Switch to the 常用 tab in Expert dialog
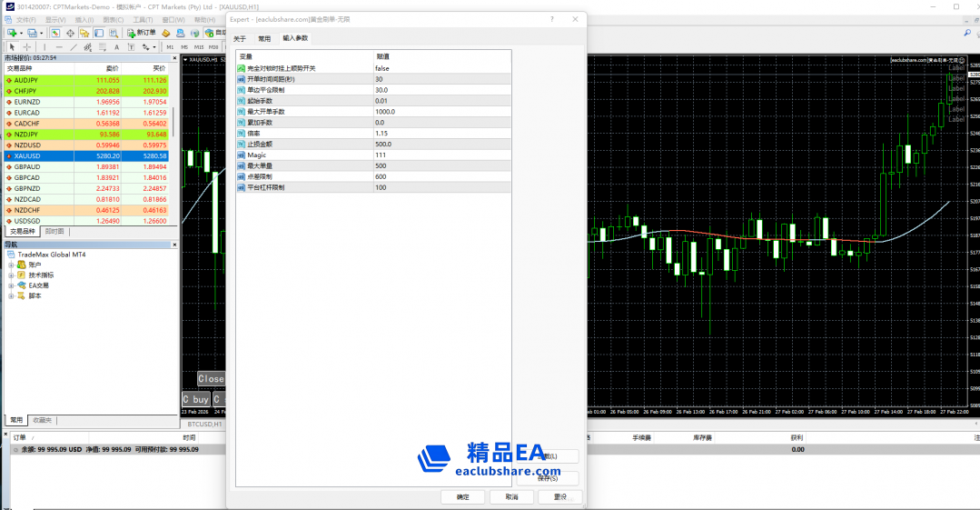 (x=263, y=38)
